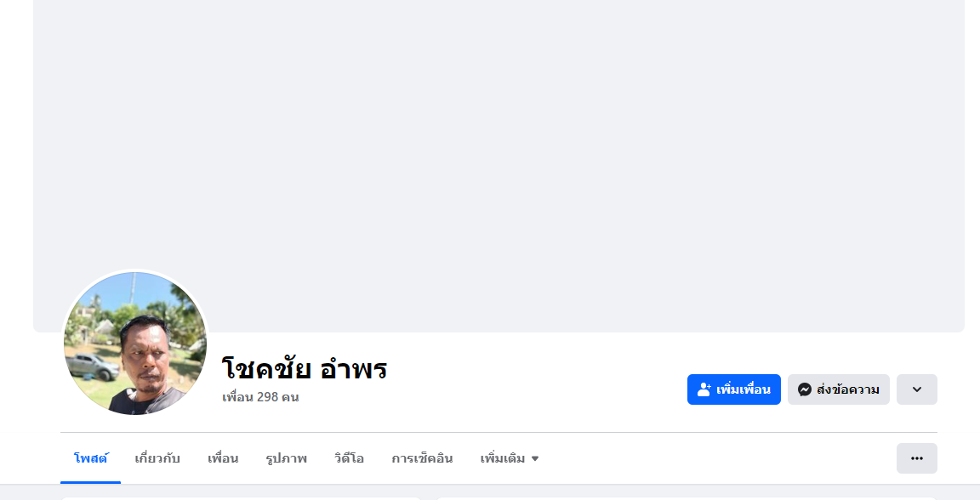Open the three-dot profile options menu
This screenshot has width=980, height=500.
(x=916, y=458)
